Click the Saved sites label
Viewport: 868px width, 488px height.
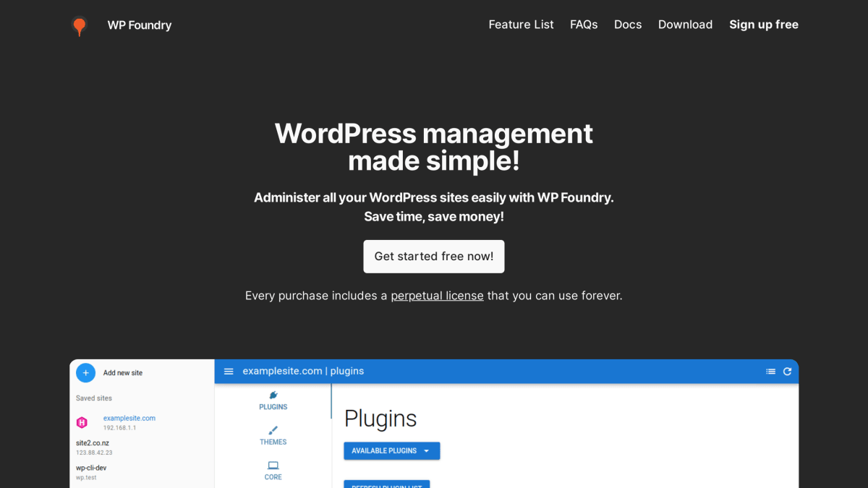pyautogui.click(x=94, y=398)
